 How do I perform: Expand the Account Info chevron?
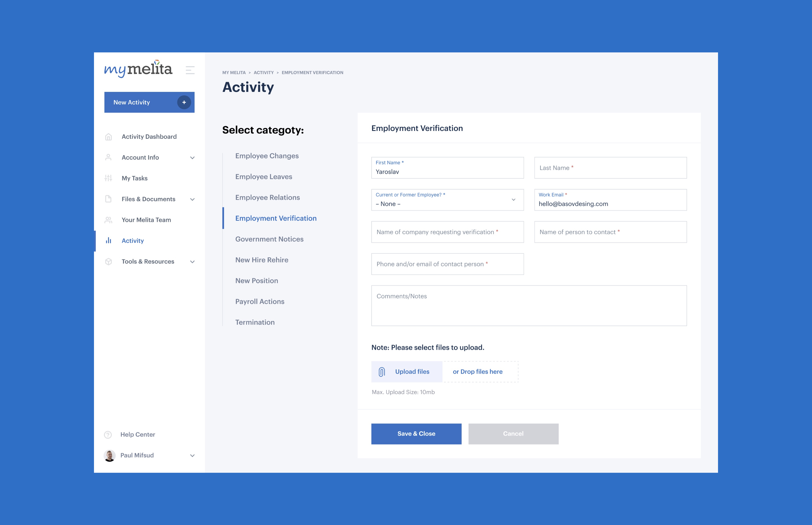point(192,158)
